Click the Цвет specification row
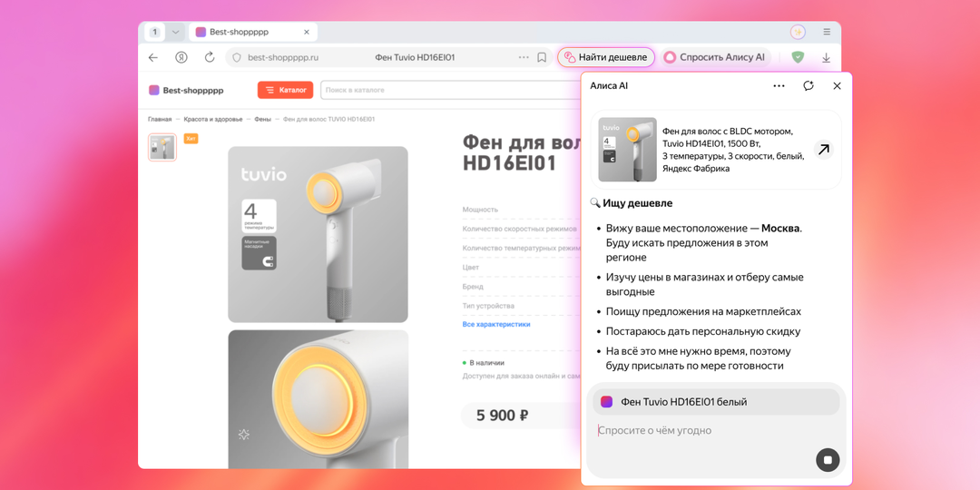Screen dimensions: 980x490 click(521, 267)
